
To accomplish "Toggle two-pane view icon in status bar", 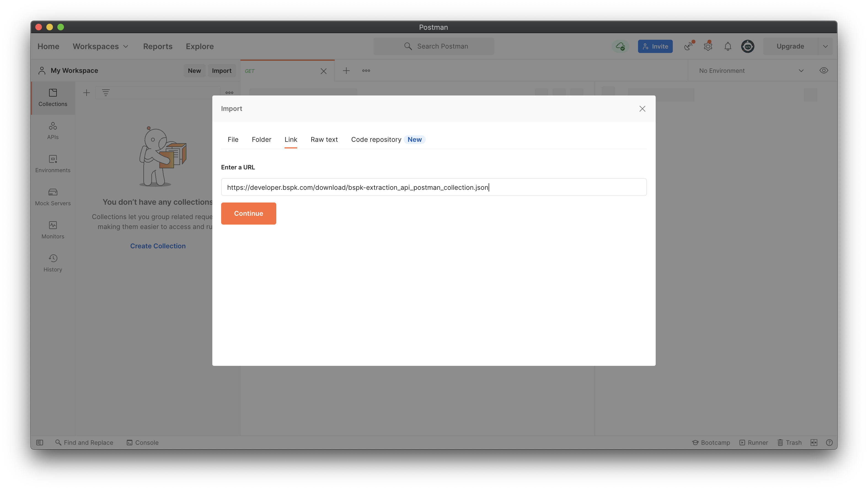I will [814, 443].
